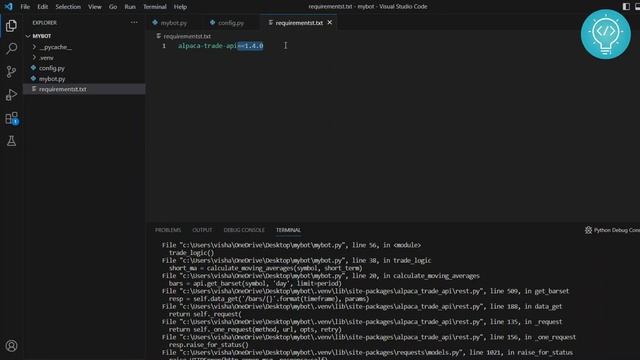Click the resp.raise_for_status() terminal line
This screenshot has height=360, width=640.
[209, 345]
